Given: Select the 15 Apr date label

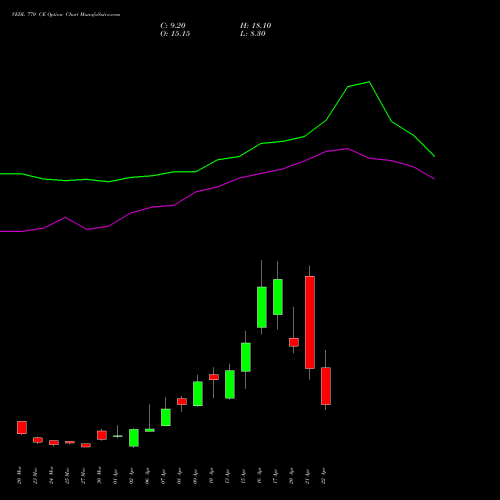Looking at the screenshot, I should (243, 475).
